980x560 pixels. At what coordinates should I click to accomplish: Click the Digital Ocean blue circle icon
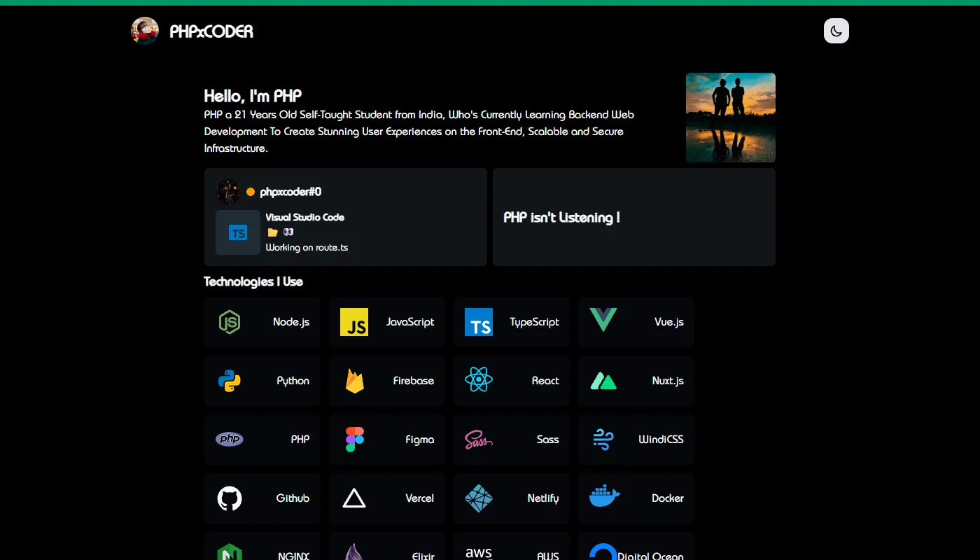click(x=603, y=552)
